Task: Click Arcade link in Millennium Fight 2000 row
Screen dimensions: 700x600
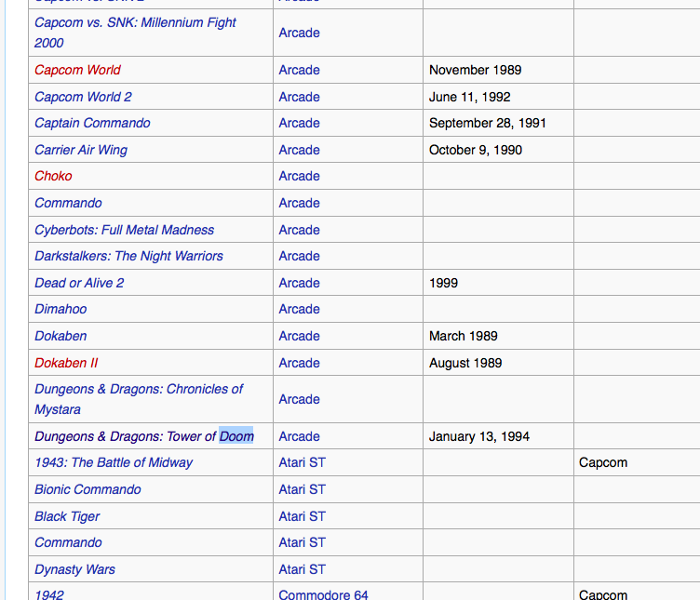Action: coord(299,33)
